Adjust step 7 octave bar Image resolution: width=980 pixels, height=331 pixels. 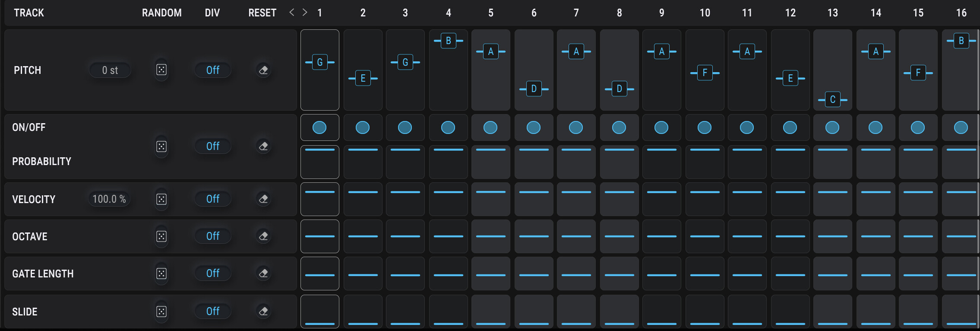576,236
